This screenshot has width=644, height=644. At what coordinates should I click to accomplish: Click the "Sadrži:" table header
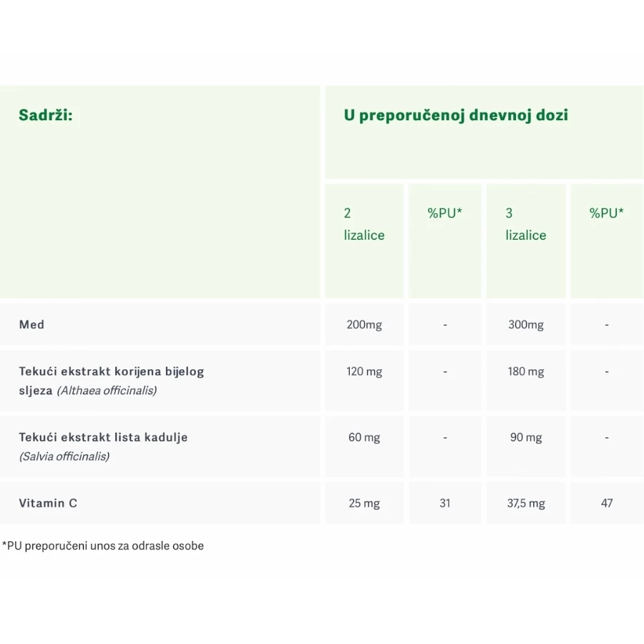(x=46, y=115)
